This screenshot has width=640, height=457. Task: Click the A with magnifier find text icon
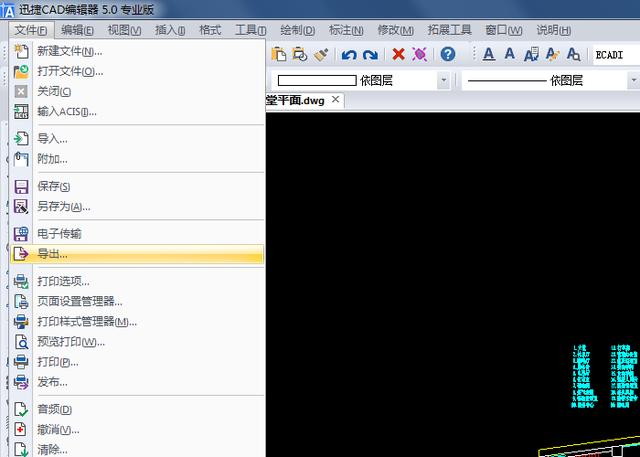573,54
